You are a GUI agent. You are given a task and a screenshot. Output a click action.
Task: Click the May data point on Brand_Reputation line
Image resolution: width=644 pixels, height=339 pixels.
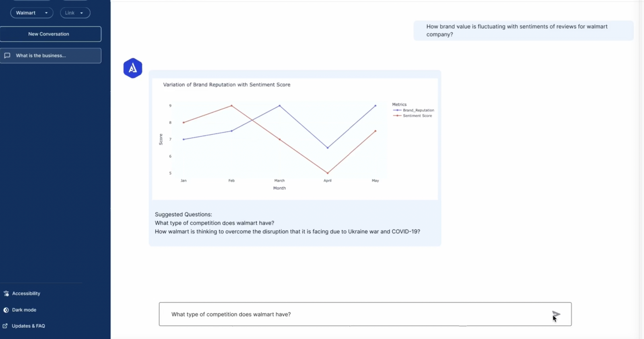pyautogui.click(x=375, y=105)
